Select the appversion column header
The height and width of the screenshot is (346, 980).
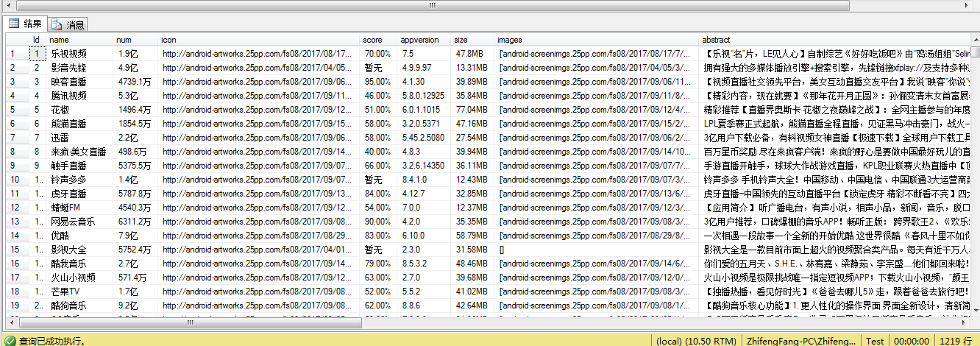click(425, 40)
